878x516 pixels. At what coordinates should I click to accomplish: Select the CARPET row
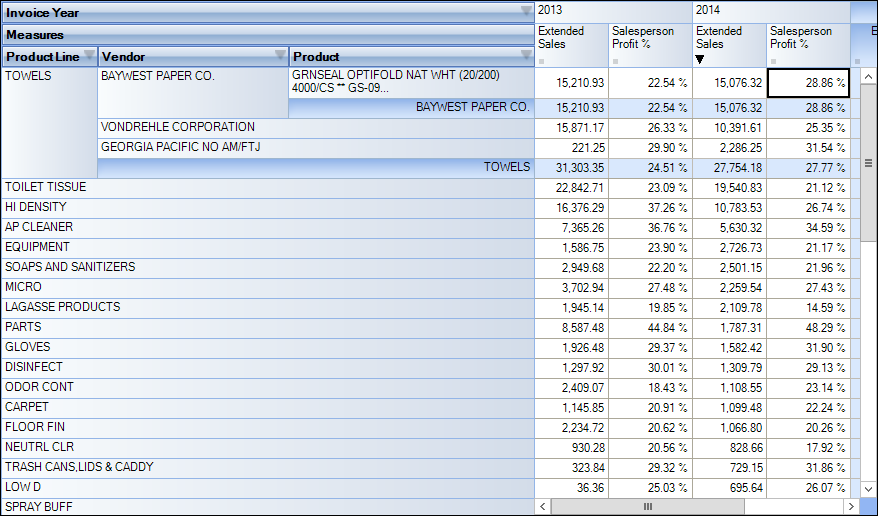[x=268, y=408]
